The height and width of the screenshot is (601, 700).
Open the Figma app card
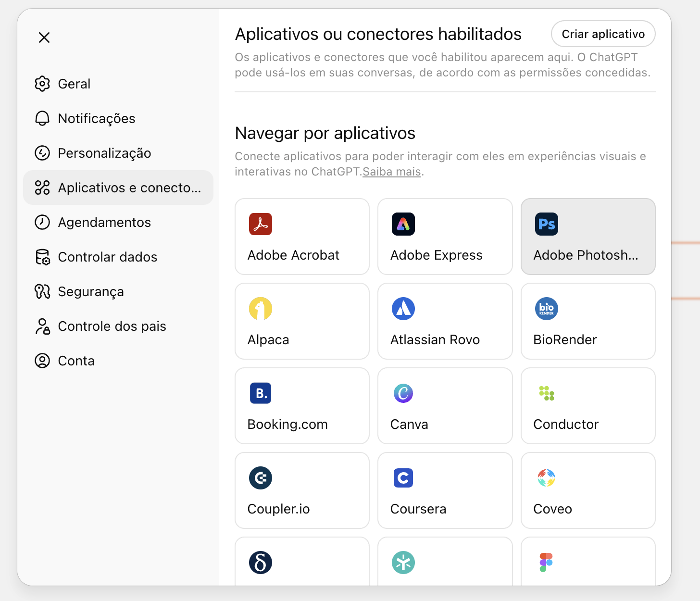pos(587,567)
